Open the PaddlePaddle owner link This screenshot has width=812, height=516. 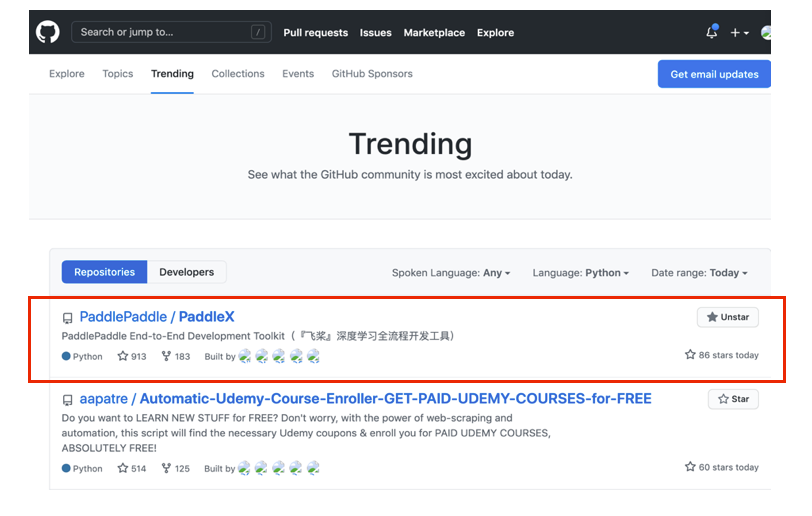pos(123,317)
